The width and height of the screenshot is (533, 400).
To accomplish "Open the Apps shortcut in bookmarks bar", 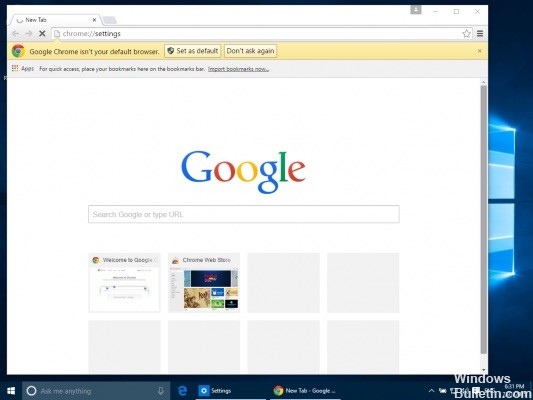I will coord(23,69).
